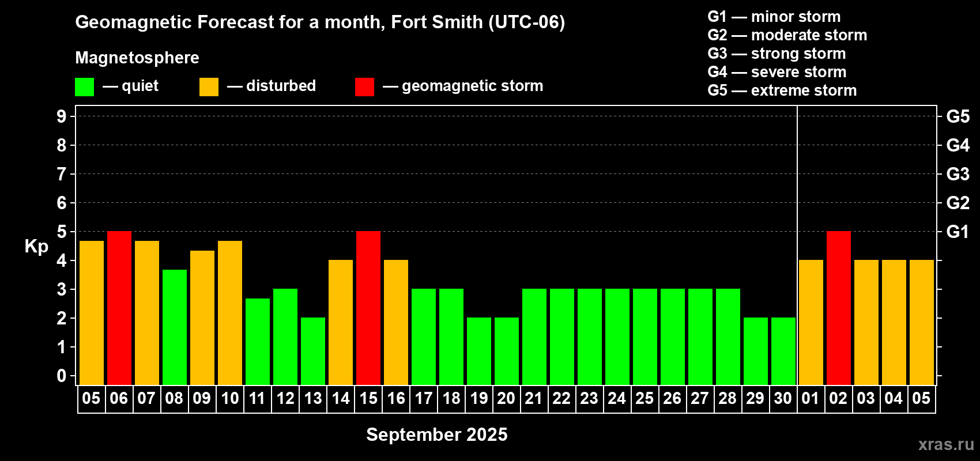Screen dimensions: 980x461
Task: Click the date cell '22' on the axis
Action: pyautogui.click(x=562, y=399)
